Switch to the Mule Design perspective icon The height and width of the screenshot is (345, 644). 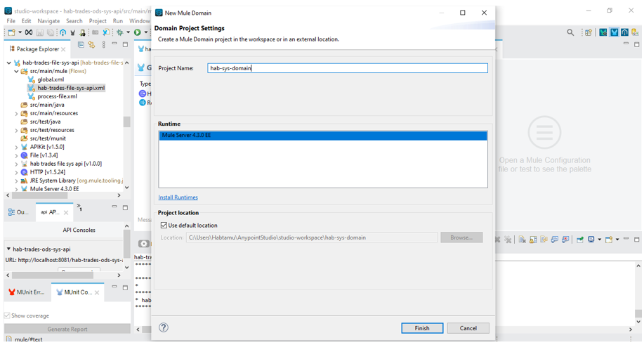pyautogui.click(x=614, y=32)
